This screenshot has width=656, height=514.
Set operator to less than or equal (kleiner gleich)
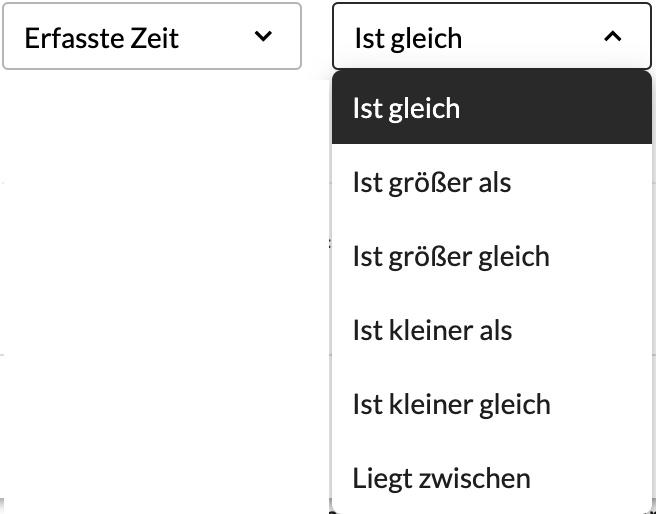492,404
